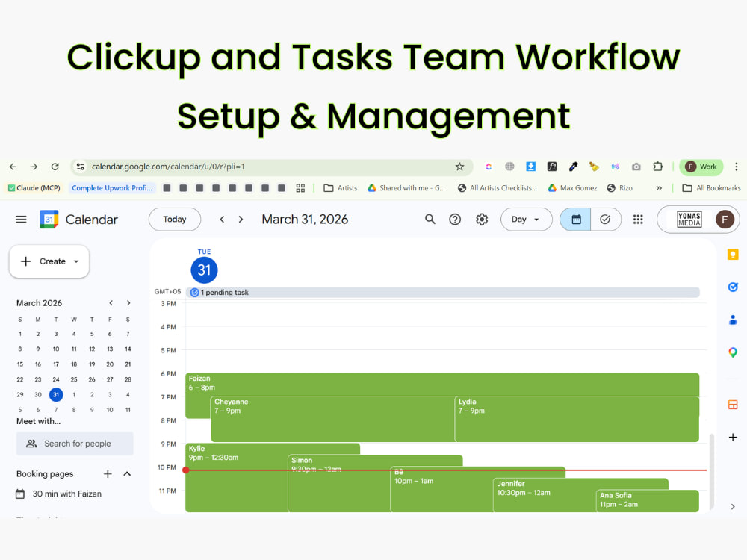Image resolution: width=747 pixels, height=560 pixels.
Task: Go to previous month in mini calendar
Action: click(x=111, y=303)
